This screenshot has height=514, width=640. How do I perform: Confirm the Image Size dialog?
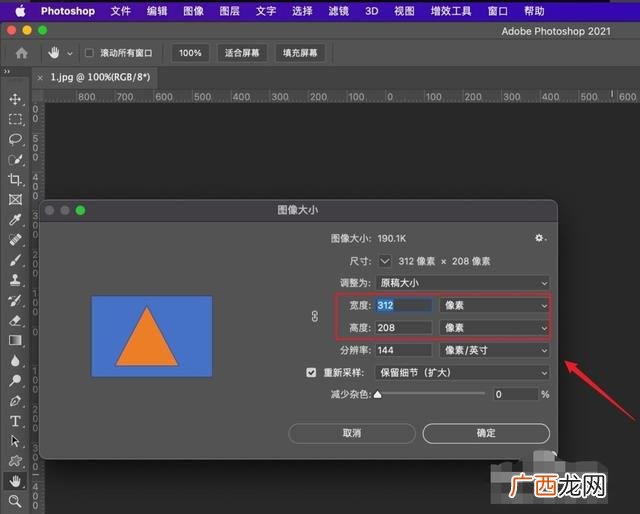[486, 433]
